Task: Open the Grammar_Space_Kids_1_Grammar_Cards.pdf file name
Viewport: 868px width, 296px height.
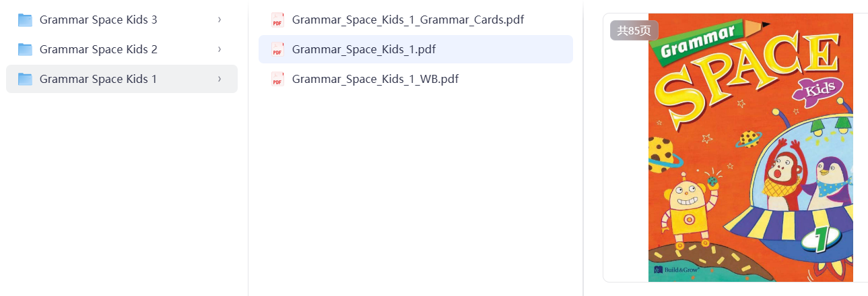Action: pyautogui.click(x=408, y=20)
